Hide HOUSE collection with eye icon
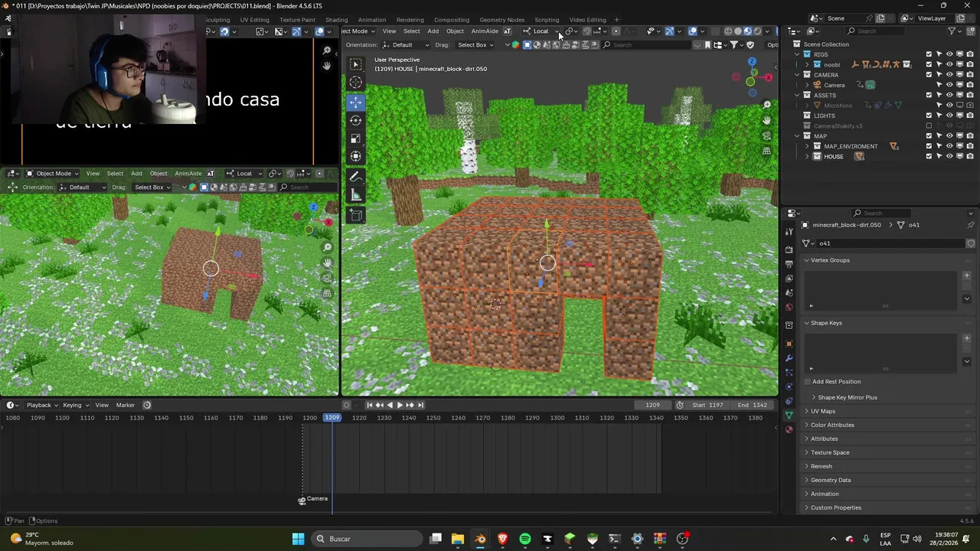Viewport: 980px width, 551px height. tap(949, 156)
